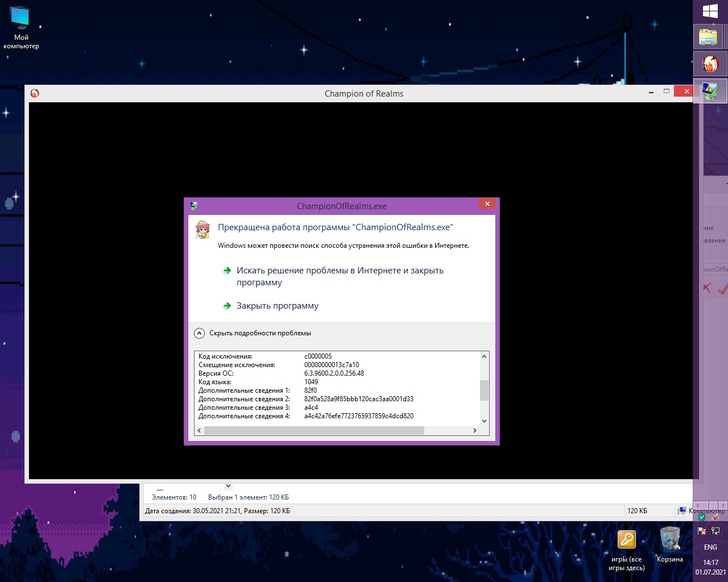Open the игры (все игры здесь) shortcut

pos(626,550)
